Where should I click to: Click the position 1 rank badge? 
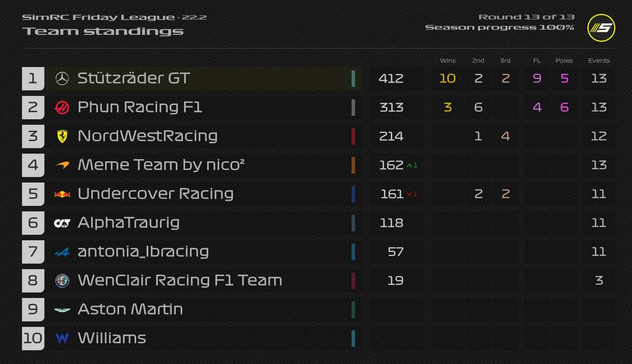(x=33, y=78)
